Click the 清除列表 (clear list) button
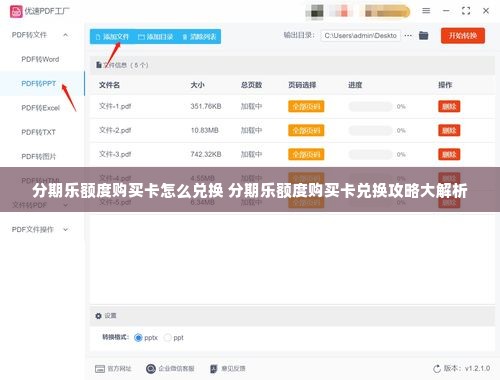The height and width of the screenshot is (380, 500). click(199, 37)
